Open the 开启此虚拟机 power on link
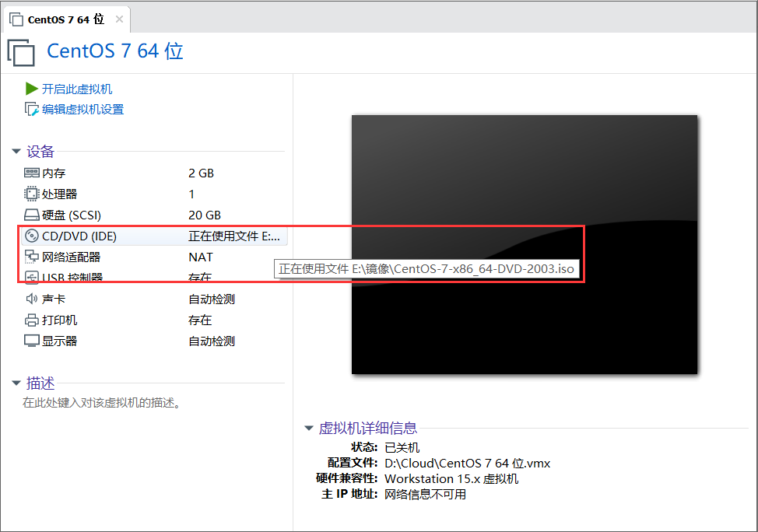758x532 pixels. [77, 89]
